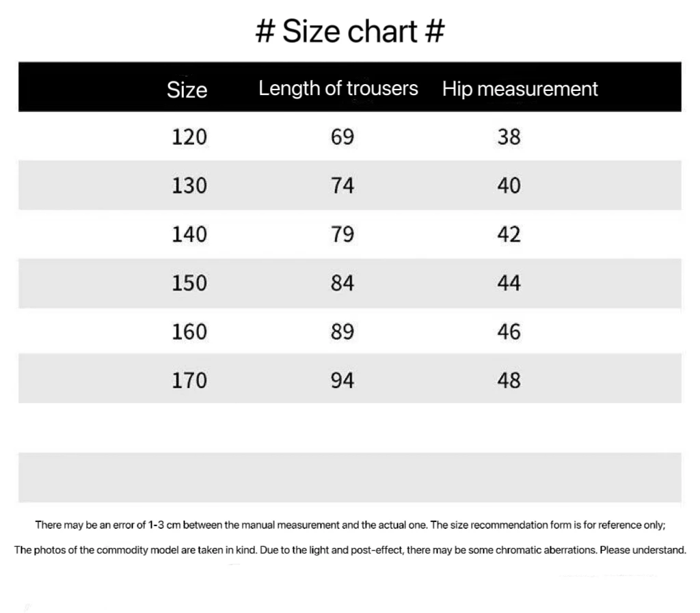Click the hip measurement 42 cell
The width and height of the screenshot is (700, 613).
tap(509, 234)
